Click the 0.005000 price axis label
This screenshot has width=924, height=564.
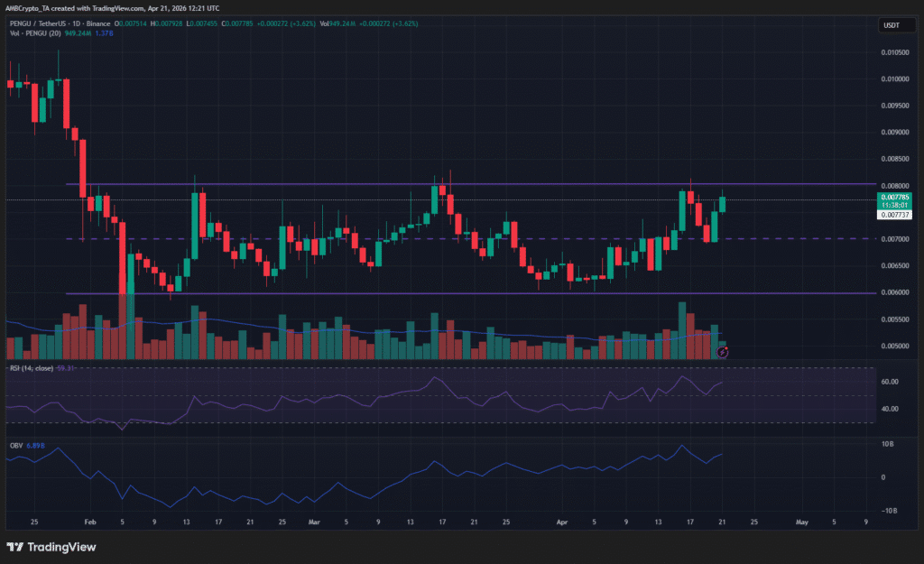tap(894, 346)
